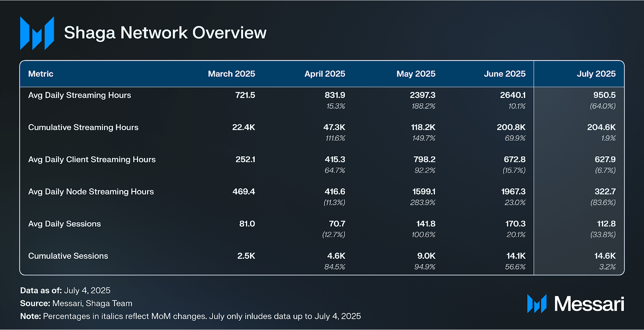Image resolution: width=644 pixels, height=330 pixels.
Task: Select 'Avg Daily Node Streaming Hours' row label
Action: coord(91,192)
